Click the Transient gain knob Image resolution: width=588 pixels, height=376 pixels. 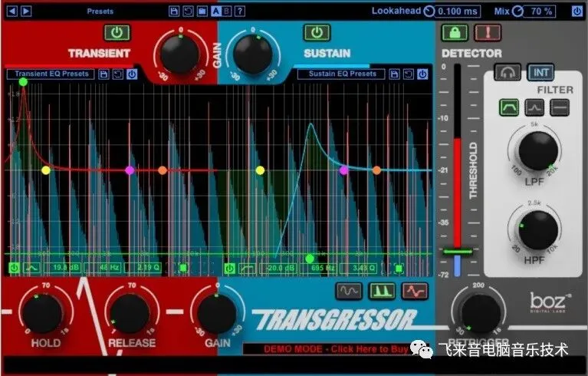click(180, 54)
